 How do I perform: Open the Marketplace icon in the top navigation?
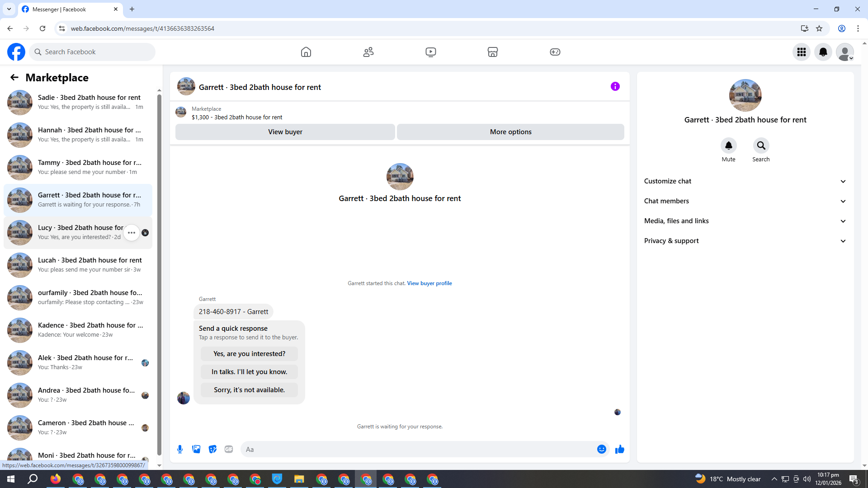[493, 52]
